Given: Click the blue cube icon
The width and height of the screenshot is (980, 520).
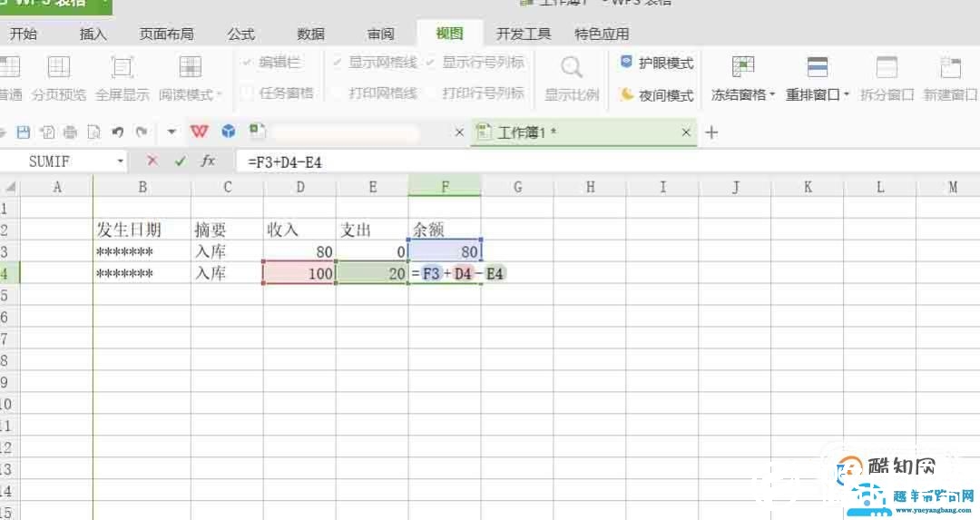Looking at the screenshot, I should coord(229,132).
